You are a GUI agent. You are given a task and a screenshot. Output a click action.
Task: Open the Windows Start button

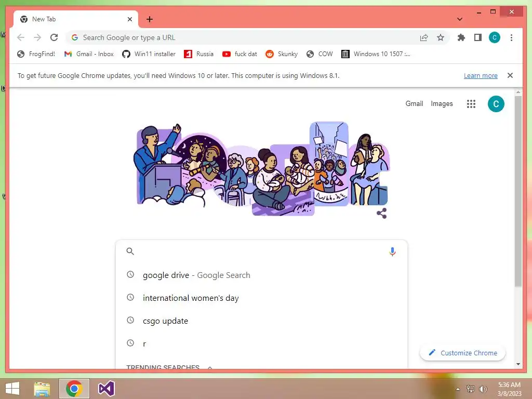tap(12, 389)
